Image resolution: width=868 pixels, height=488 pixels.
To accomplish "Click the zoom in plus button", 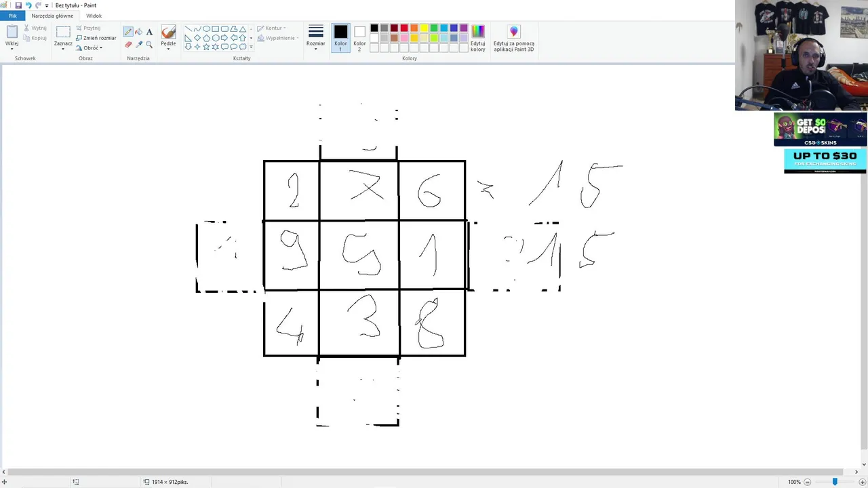I will click(x=862, y=482).
